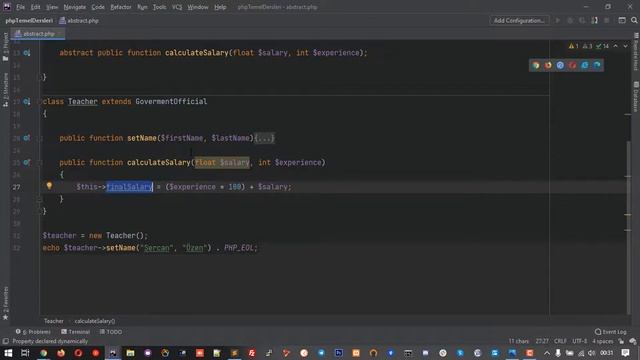The width and height of the screenshot is (640, 360).
Task: Click phpTemelDersleri in navigation bar
Action: click(29, 20)
